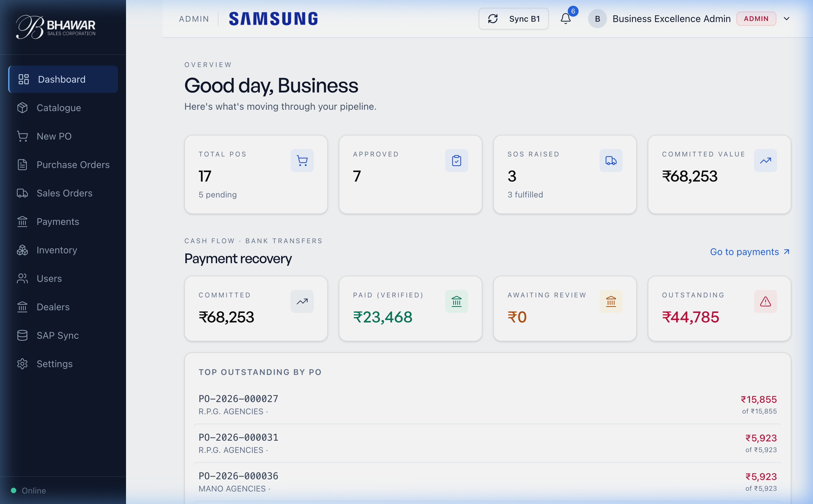This screenshot has height=504, width=813.
Task: Open the Dashboard menu item
Action: coord(63,79)
